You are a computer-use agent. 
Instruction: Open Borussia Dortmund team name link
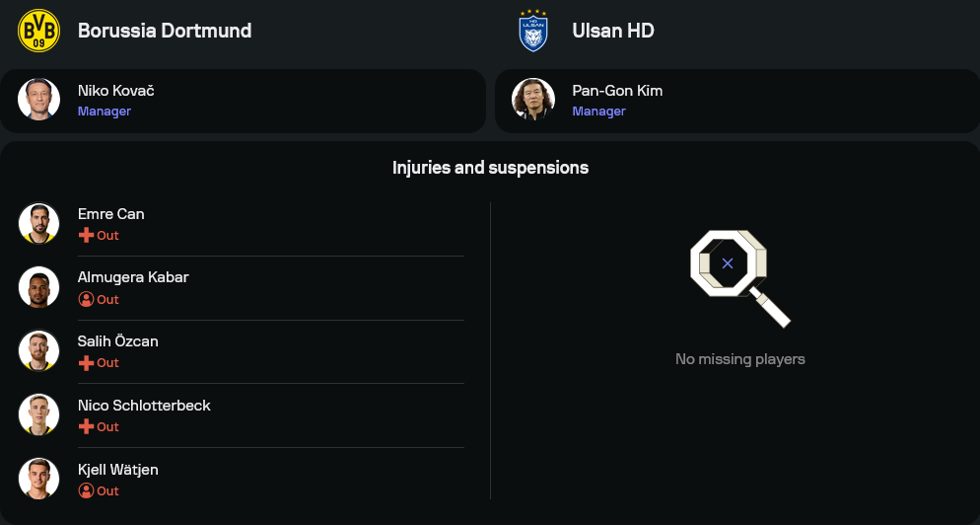165,31
